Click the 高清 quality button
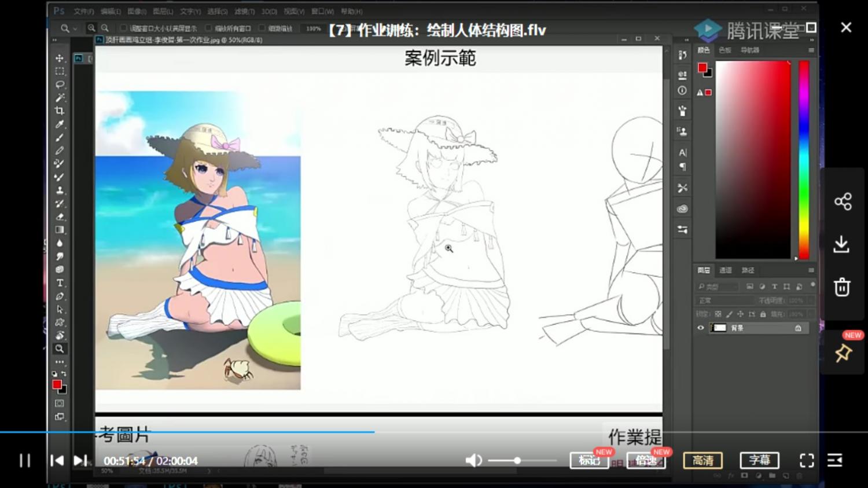Viewport: 868px width, 488px height. (703, 460)
